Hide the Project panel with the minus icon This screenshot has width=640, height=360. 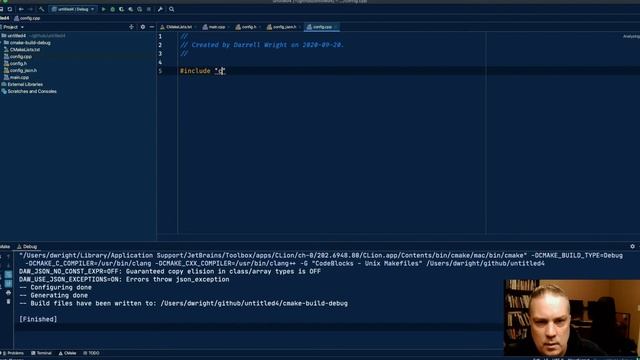(x=152, y=27)
